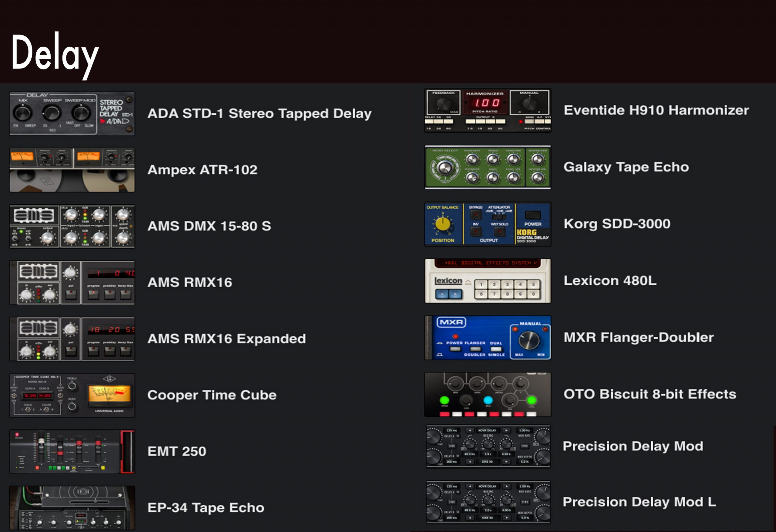Open the OTO Biscuit effects thumbnail
The height and width of the screenshot is (532, 776).
coord(487,394)
